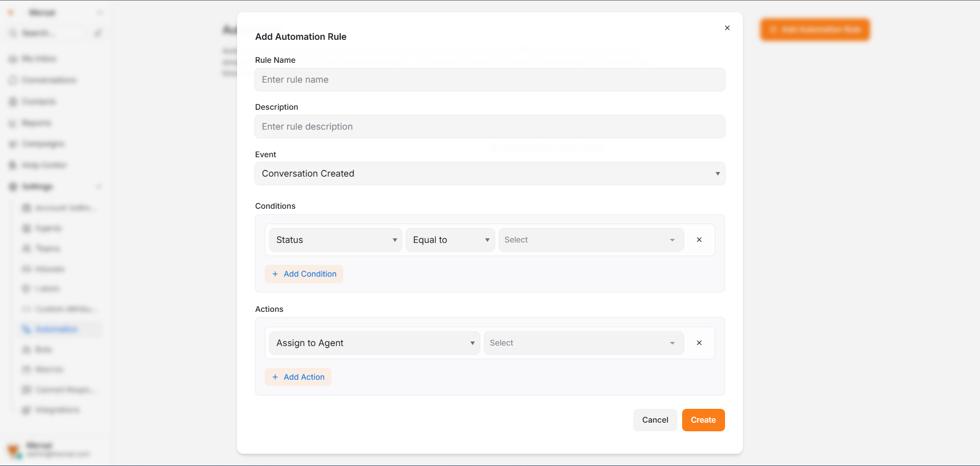Click the Create button

(703, 420)
